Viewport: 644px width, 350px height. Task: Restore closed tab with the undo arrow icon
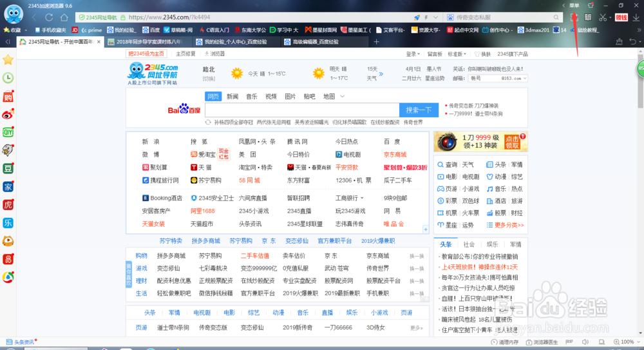[x=633, y=41]
